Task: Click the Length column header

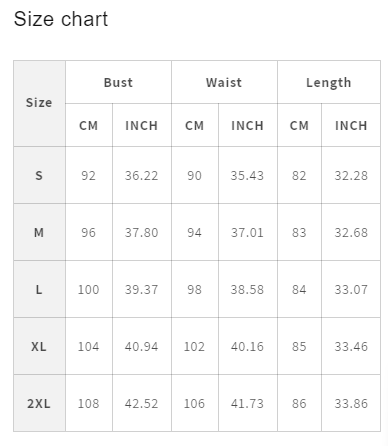Action: [x=329, y=82]
